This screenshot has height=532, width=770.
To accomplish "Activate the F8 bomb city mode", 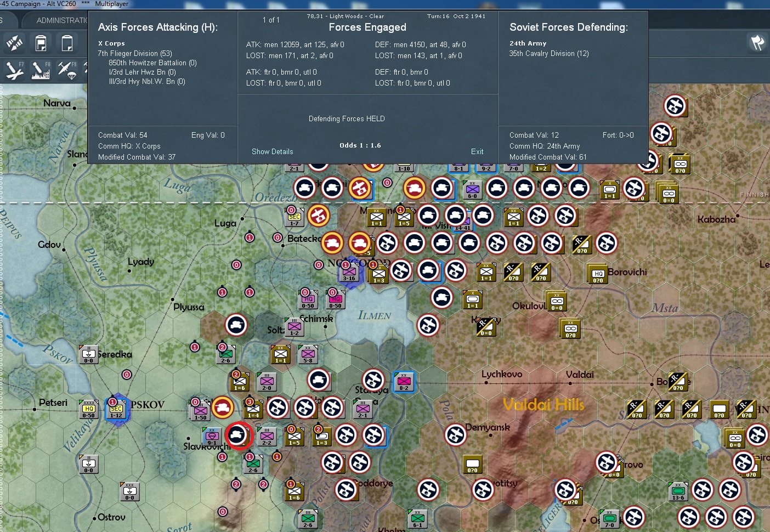I will [41, 70].
